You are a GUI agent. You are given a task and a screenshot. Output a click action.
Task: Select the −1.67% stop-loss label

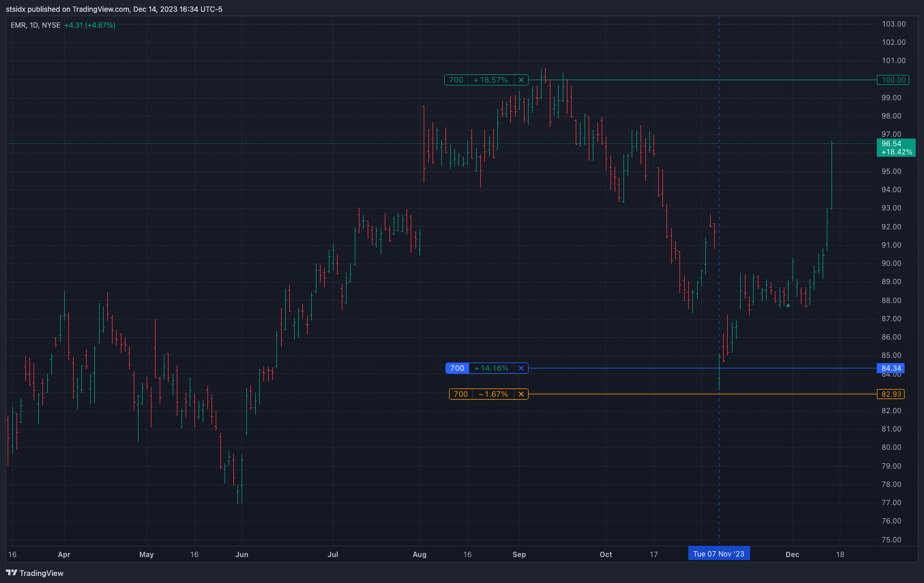pyautogui.click(x=493, y=394)
